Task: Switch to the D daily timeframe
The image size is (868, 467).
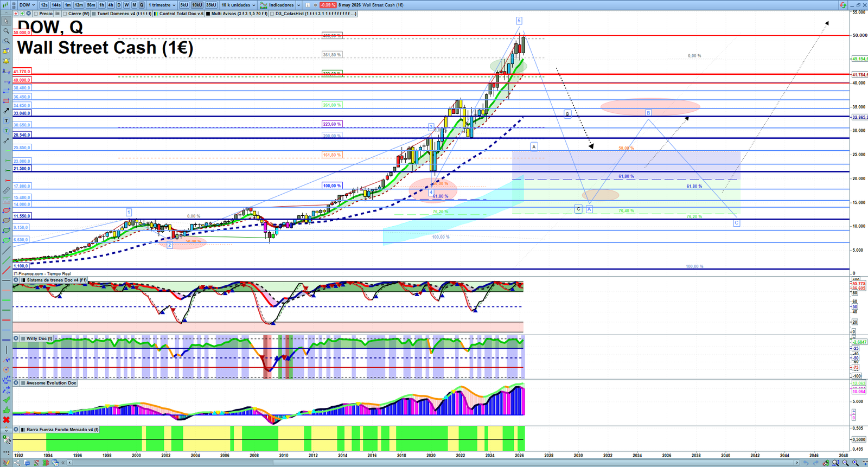Action: coord(119,5)
